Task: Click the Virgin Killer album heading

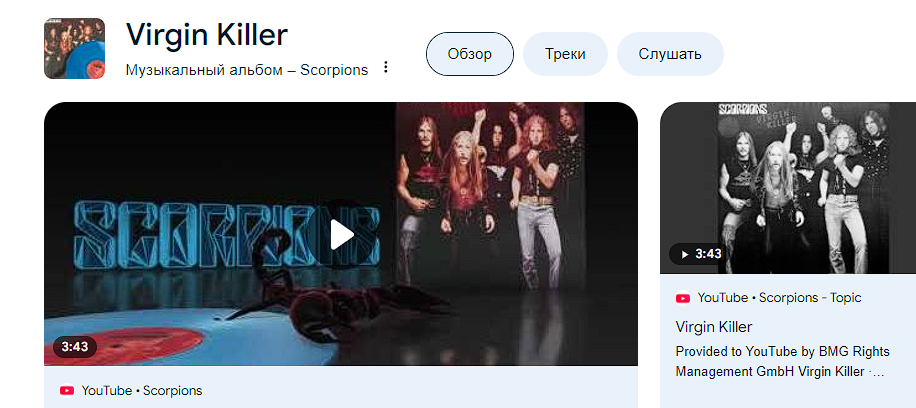Action: point(207,34)
